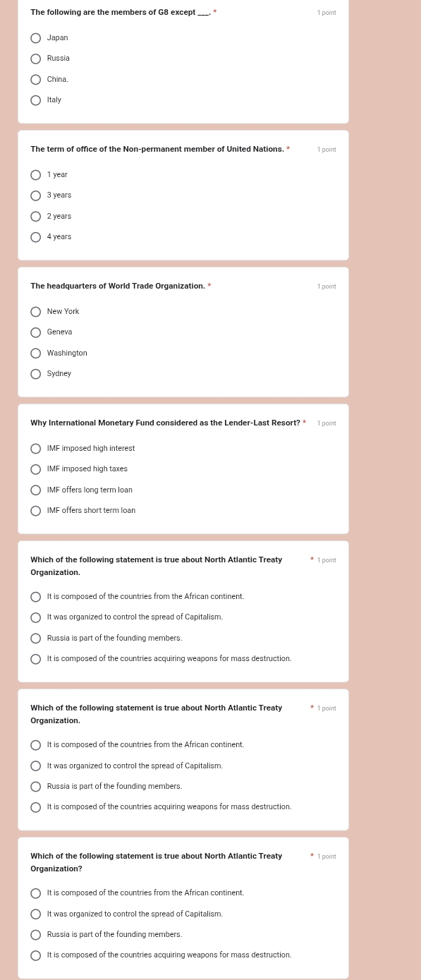Select the 3 years option
Image resolution: width=421 pixels, height=980 pixels.
tap(36, 195)
